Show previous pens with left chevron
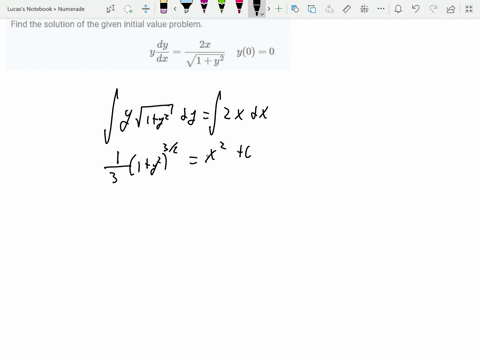The height and width of the screenshot is (360, 480). (175, 9)
